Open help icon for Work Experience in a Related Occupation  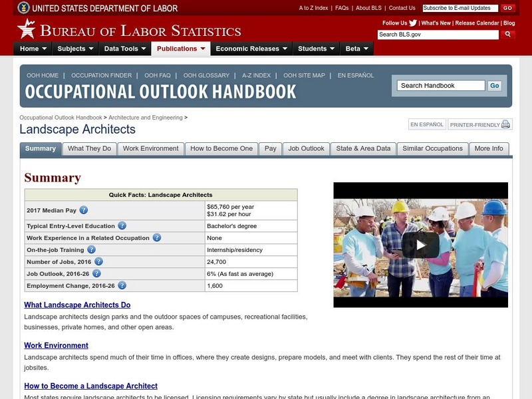pos(157,237)
